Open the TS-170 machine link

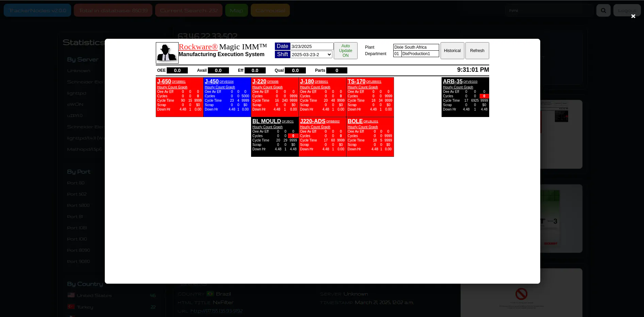pos(357,82)
